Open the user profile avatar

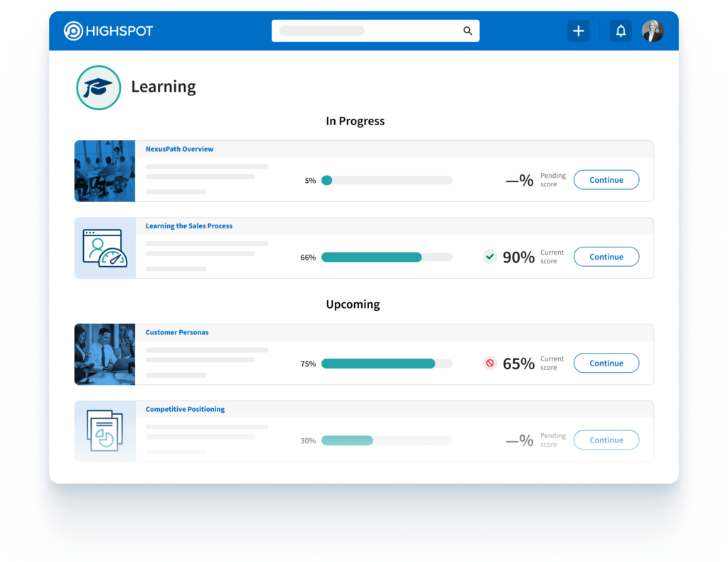[652, 31]
